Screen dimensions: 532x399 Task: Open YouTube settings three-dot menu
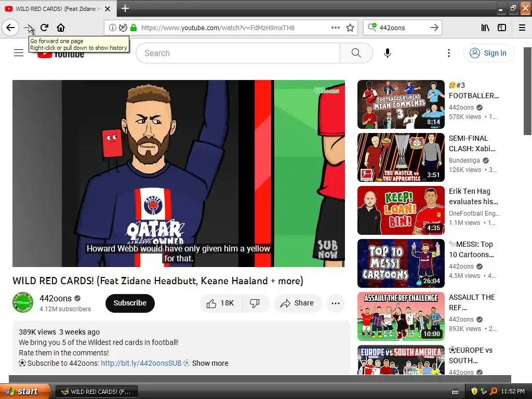pyautogui.click(x=448, y=53)
